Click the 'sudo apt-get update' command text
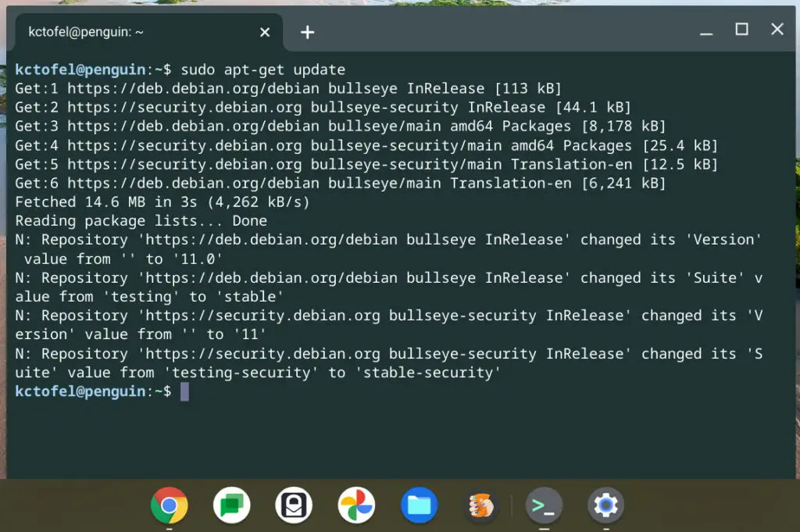800x532 pixels. [262, 70]
